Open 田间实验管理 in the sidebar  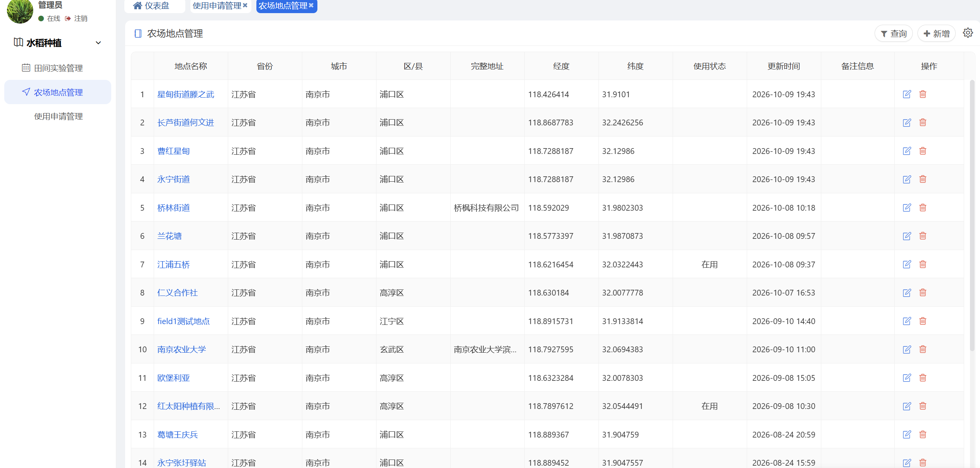click(x=58, y=68)
